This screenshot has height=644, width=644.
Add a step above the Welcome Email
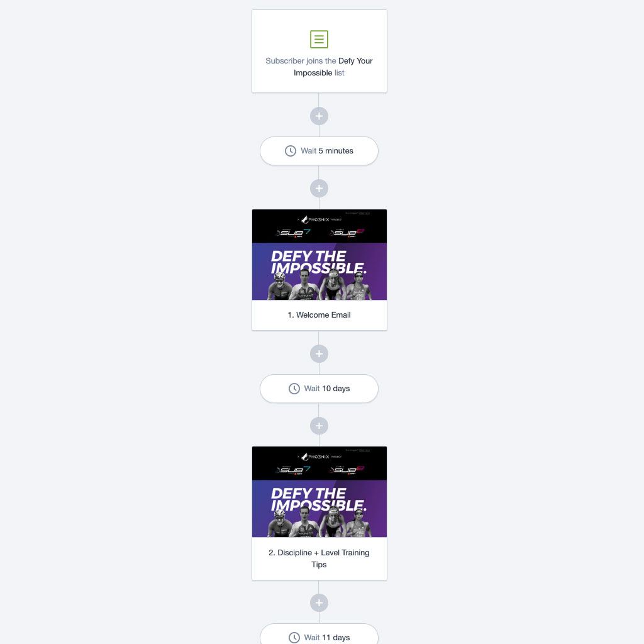pos(319,189)
